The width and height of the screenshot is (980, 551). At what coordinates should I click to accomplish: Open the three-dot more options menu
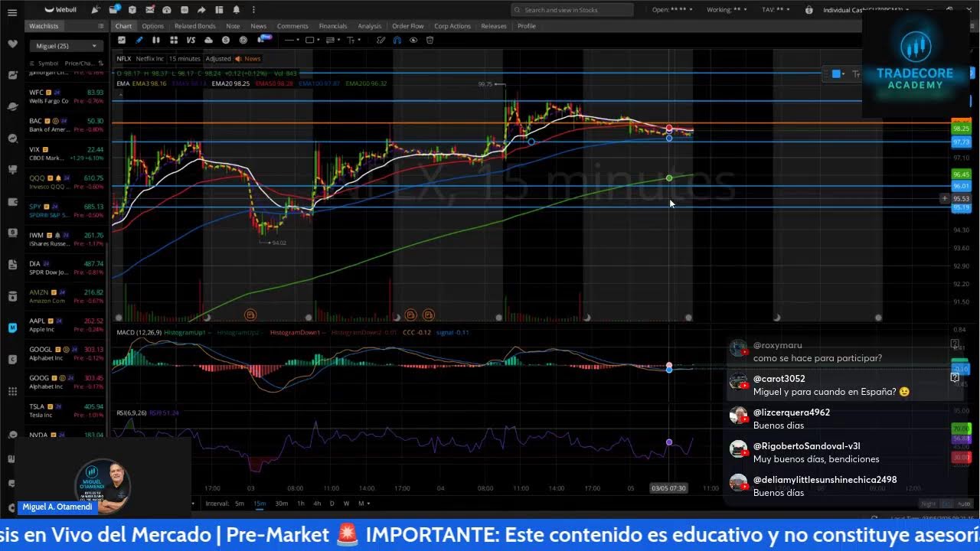tap(253, 10)
